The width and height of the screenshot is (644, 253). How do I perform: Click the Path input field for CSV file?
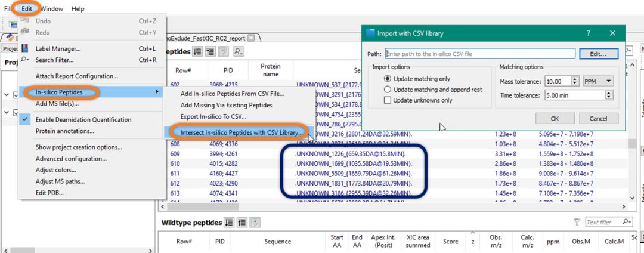pyautogui.click(x=480, y=54)
